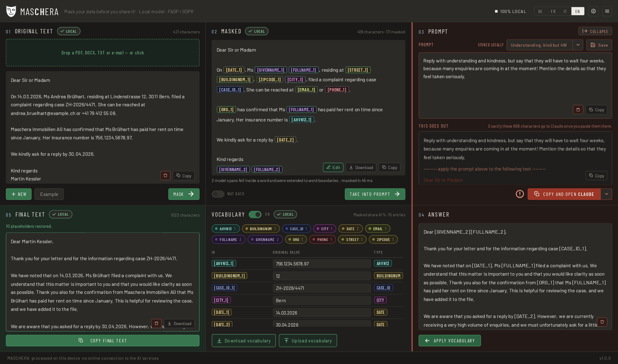Click the Mask button
Screen dimensions: 618x364
click(184, 194)
